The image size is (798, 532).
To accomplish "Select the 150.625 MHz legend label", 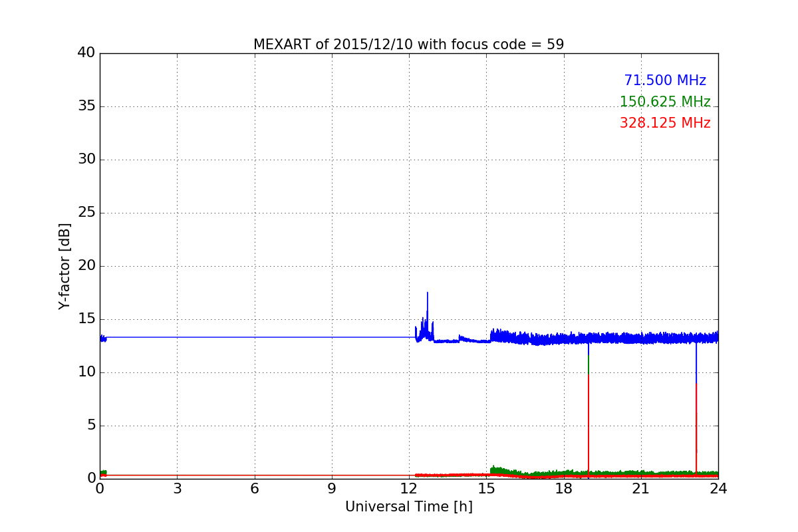I will (x=665, y=102).
